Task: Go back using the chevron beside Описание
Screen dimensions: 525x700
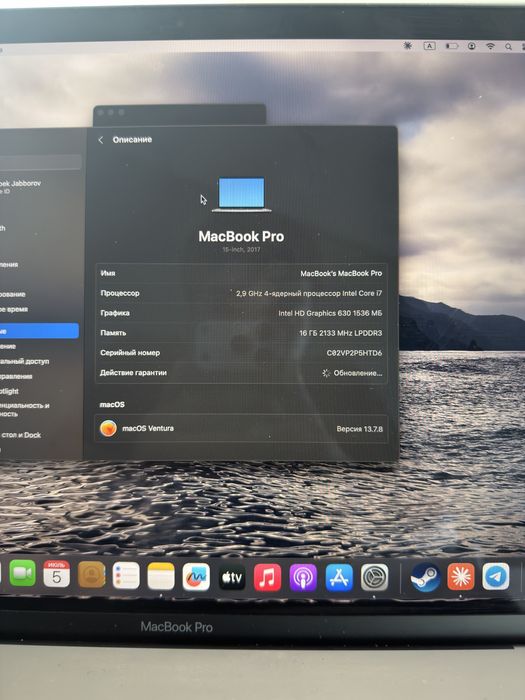Action: click(x=100, y=140)
